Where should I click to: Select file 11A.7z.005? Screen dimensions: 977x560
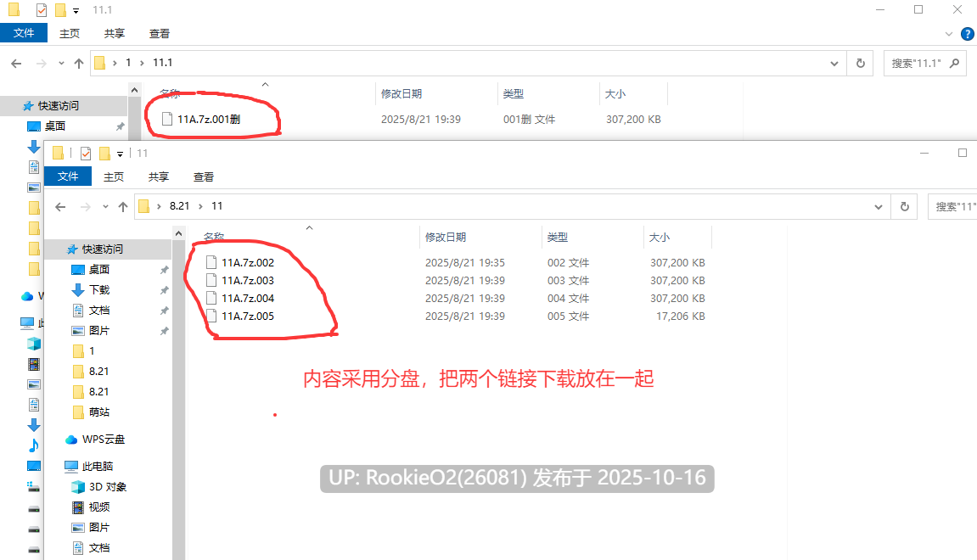[x=248, y=316]
